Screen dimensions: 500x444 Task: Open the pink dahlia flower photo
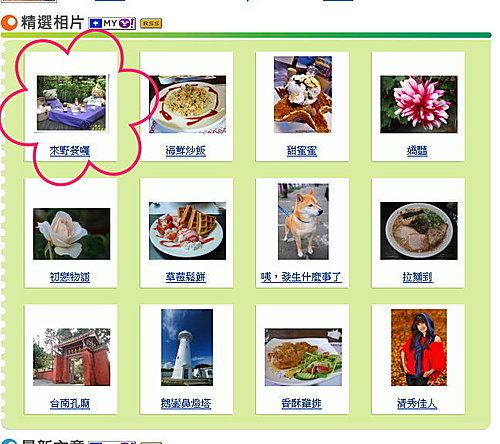point(419,104)
